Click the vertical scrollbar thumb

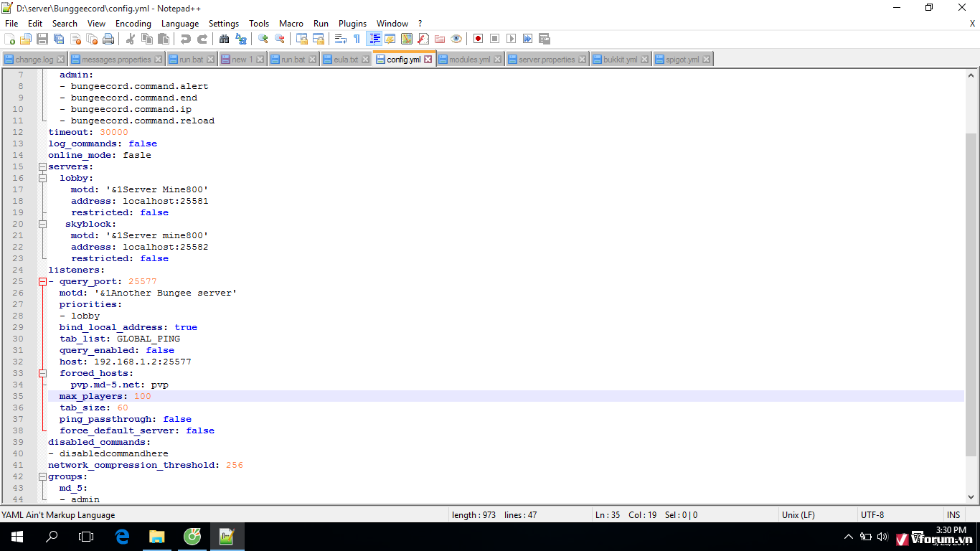(x=971, y=294)
